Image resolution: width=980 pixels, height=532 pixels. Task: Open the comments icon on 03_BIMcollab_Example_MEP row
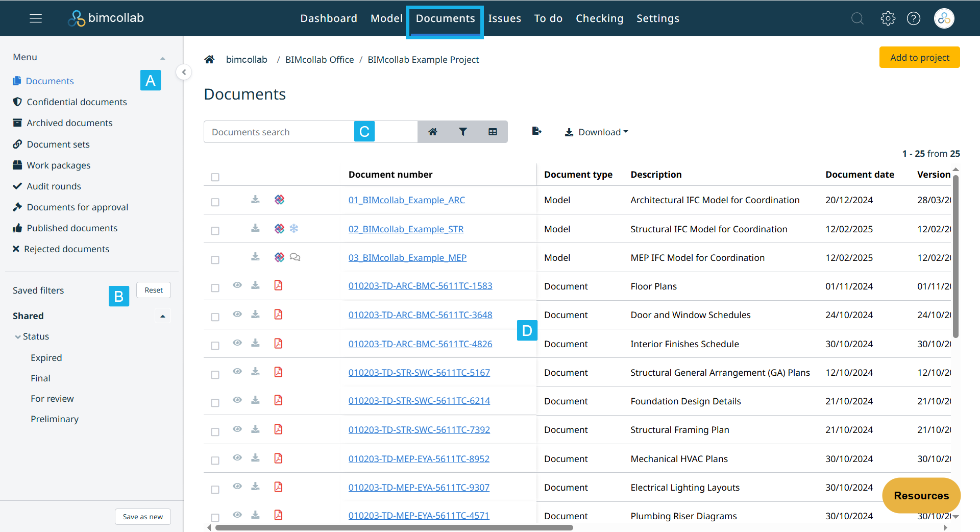(295, 257)
